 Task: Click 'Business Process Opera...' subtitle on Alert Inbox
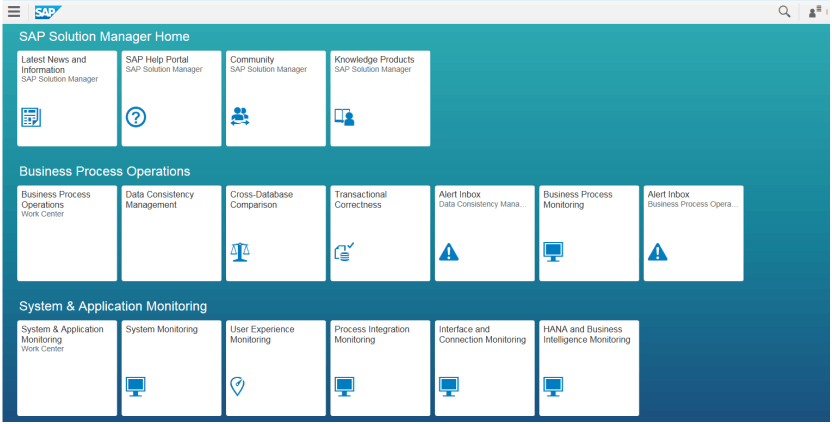tap(692, 204)
